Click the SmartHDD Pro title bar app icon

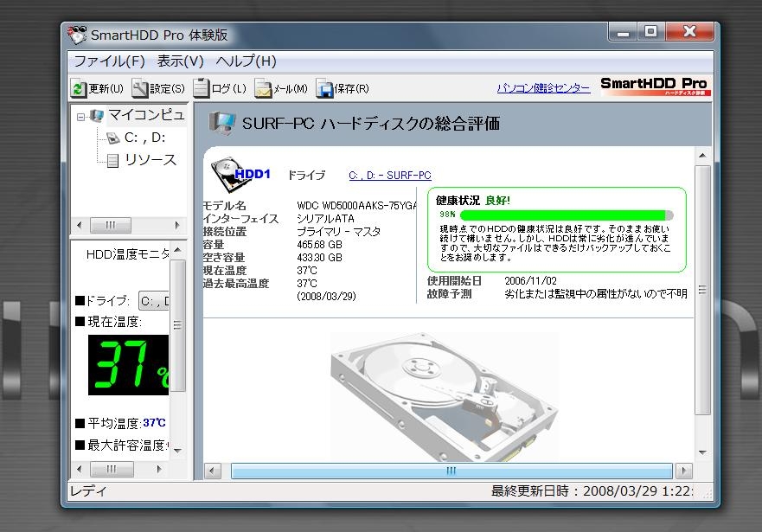click(77, 35)
